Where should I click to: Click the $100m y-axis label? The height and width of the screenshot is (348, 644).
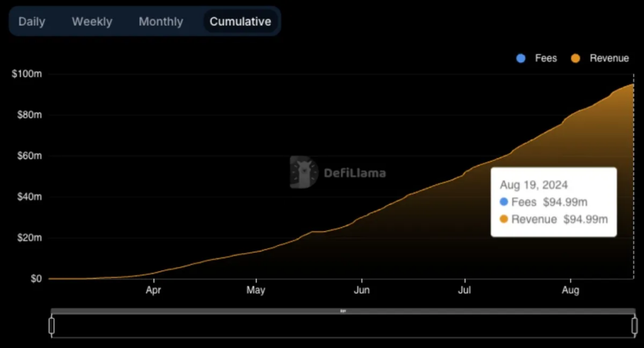(26, 74)
